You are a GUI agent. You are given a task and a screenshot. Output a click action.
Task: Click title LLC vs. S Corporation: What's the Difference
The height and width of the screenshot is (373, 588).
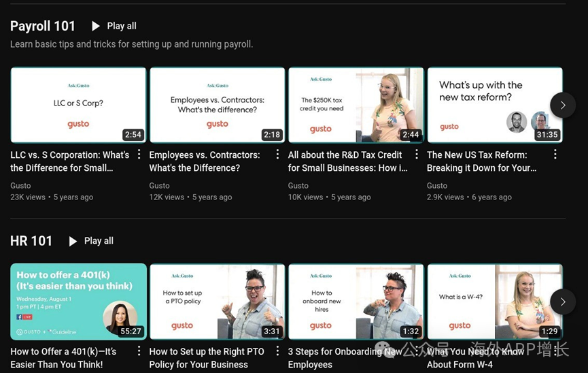pos(70,161)
